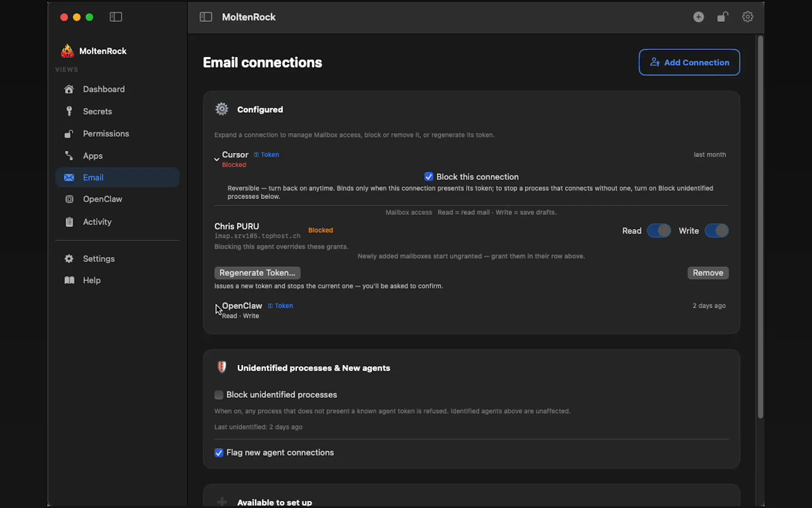Select the Email sidebar item
This screenshot has height=508, width=812.
(117, 177)
